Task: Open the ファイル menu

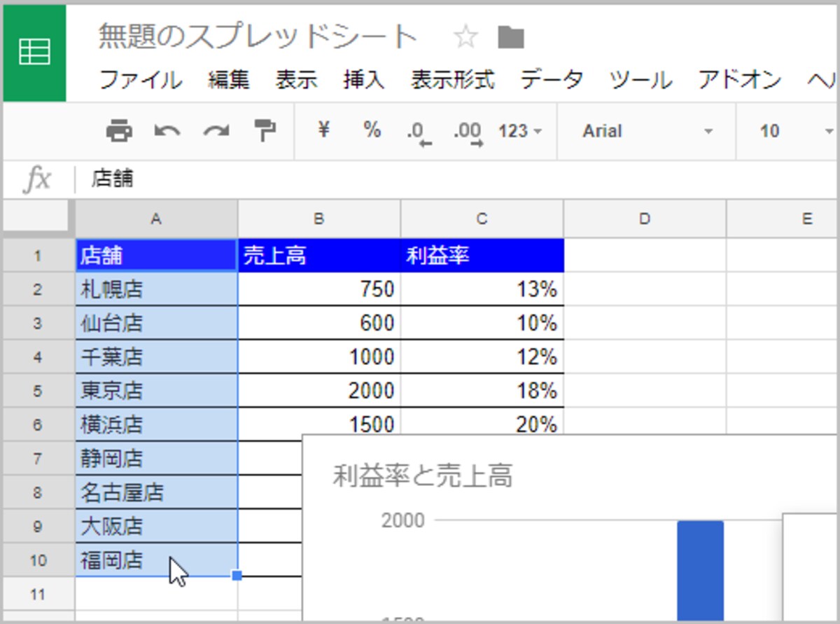Action: pos(141,80)
